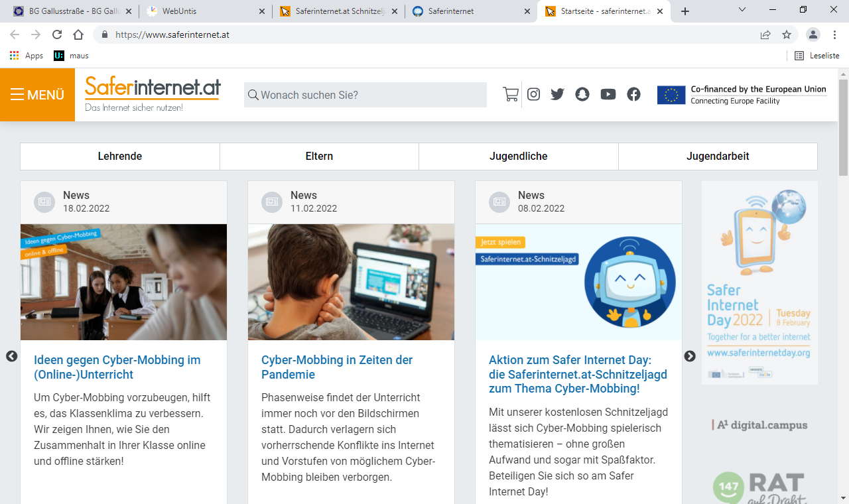Go forward with the browser forward arrow
This screenshot has width=849, height=504.
click(36, 34)
